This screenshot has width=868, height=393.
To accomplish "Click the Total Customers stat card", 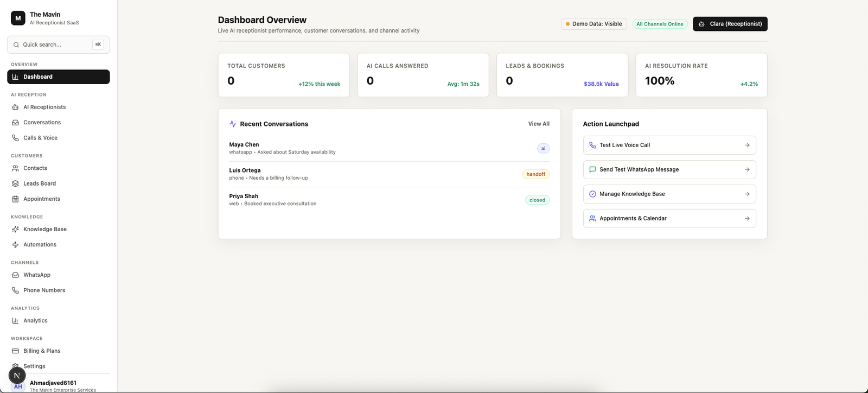I will pos(284,75).
